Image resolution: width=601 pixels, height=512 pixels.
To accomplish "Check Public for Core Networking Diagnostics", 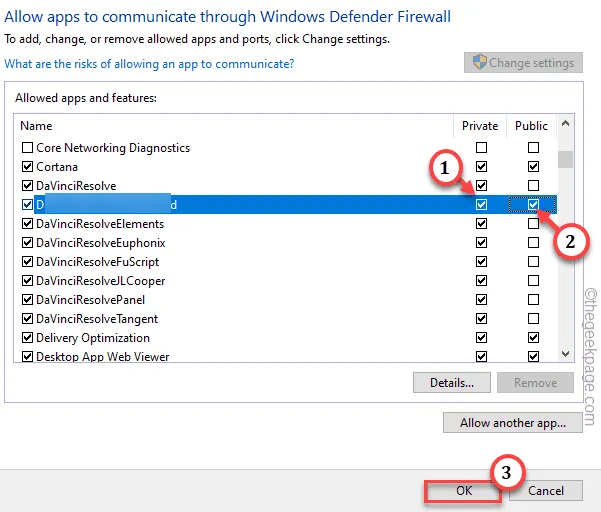I will coord(533,148).
